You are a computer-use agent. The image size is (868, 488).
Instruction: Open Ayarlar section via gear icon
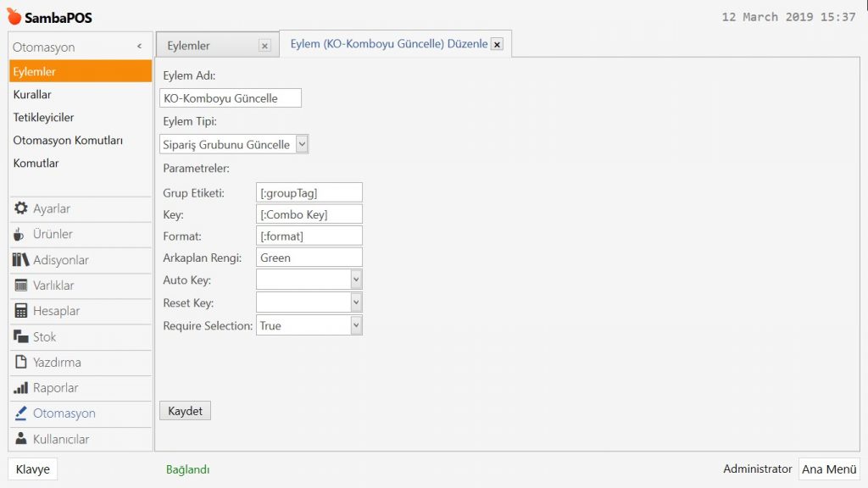(21, 208)
